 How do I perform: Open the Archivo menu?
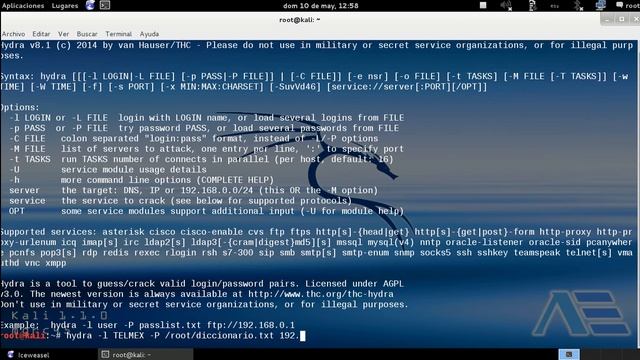coord(13,34)
